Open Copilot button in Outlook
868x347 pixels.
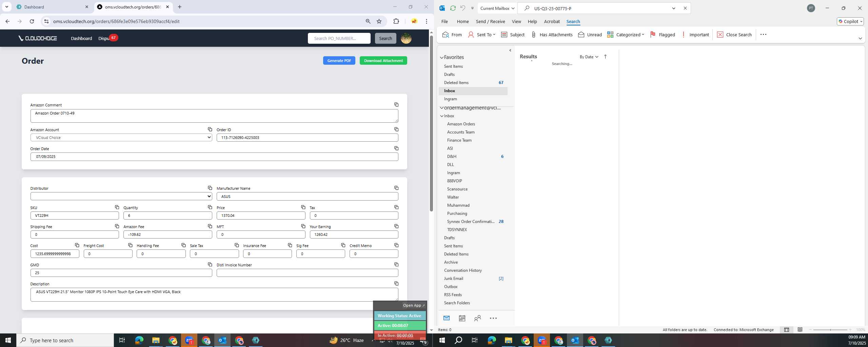click(x=850, y=21)
